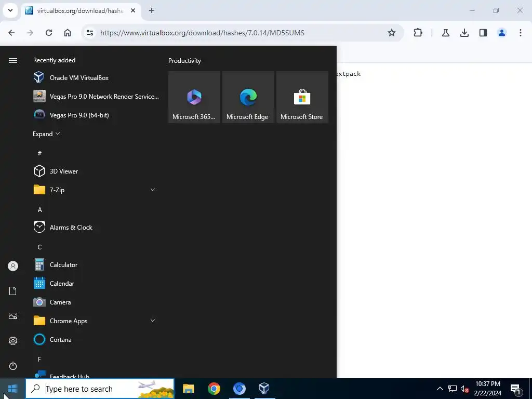Launch Vegas Pro 9.0 Network Render Service
The width and height of the screenshot is (532, 399).
(96, 96)
